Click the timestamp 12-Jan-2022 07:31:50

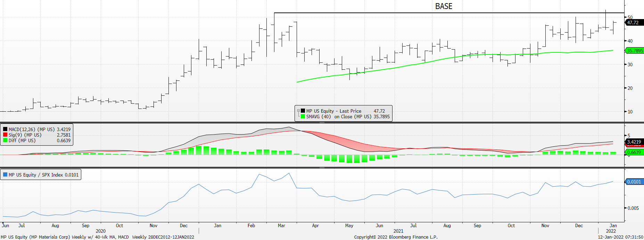(x=620, y=237)
